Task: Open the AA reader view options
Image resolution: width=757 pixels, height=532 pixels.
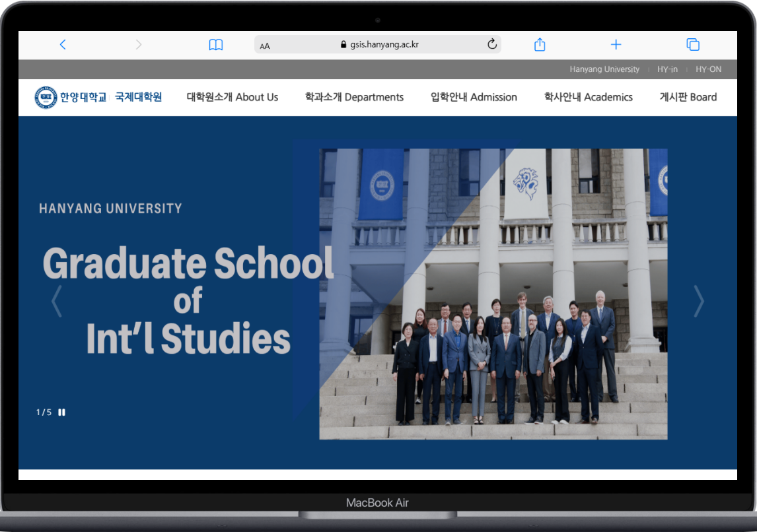Action: [x=265, y=46]
